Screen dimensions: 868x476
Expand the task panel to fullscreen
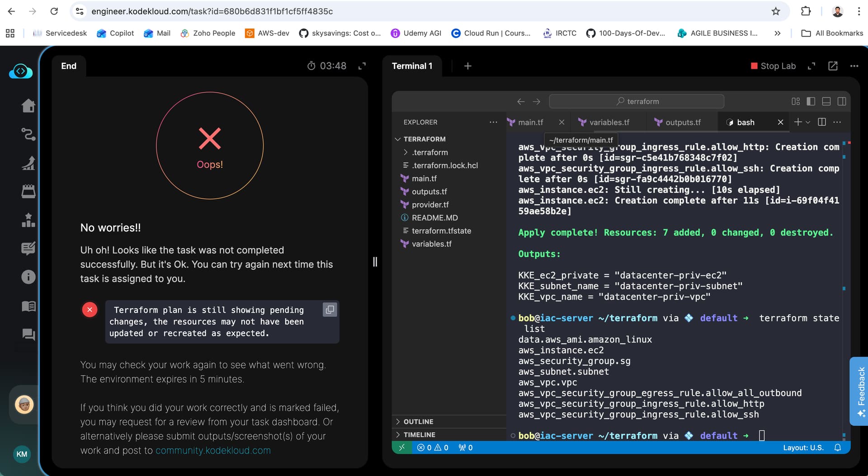coord(362,66)
